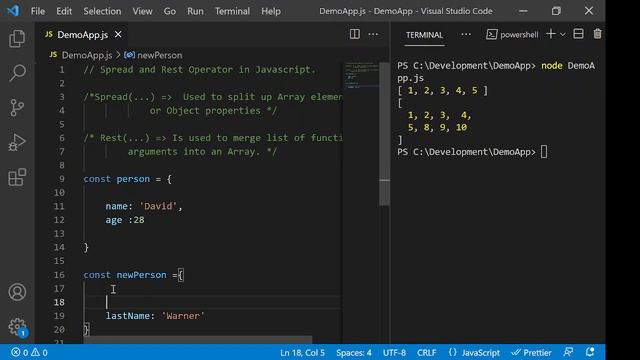Open the Help menu

point(271,11)
